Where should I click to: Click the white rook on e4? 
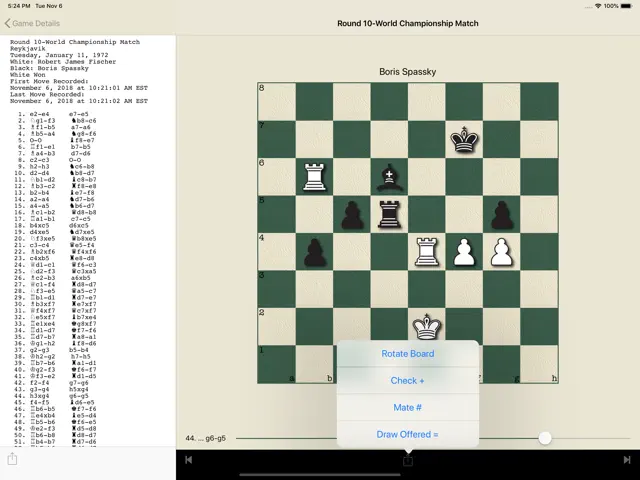(x=427, y=252)
